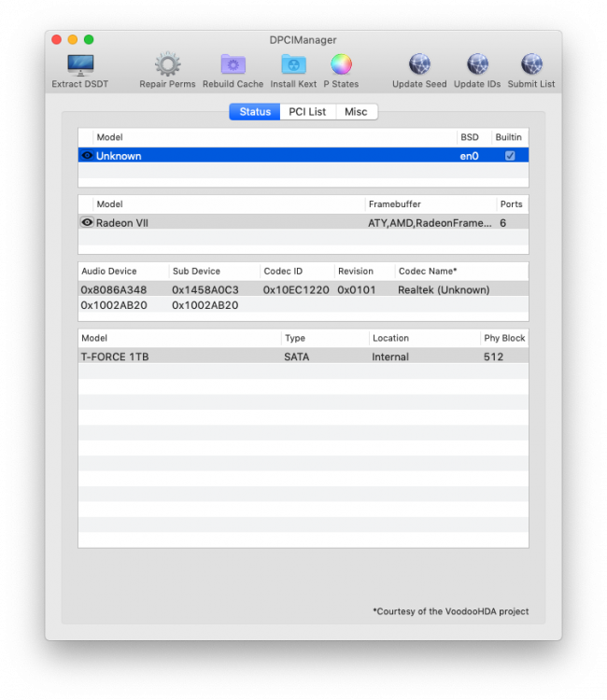Click the en0 BSD value
The width and height of the screenshot is (607, 700).
tap(469, 156)
